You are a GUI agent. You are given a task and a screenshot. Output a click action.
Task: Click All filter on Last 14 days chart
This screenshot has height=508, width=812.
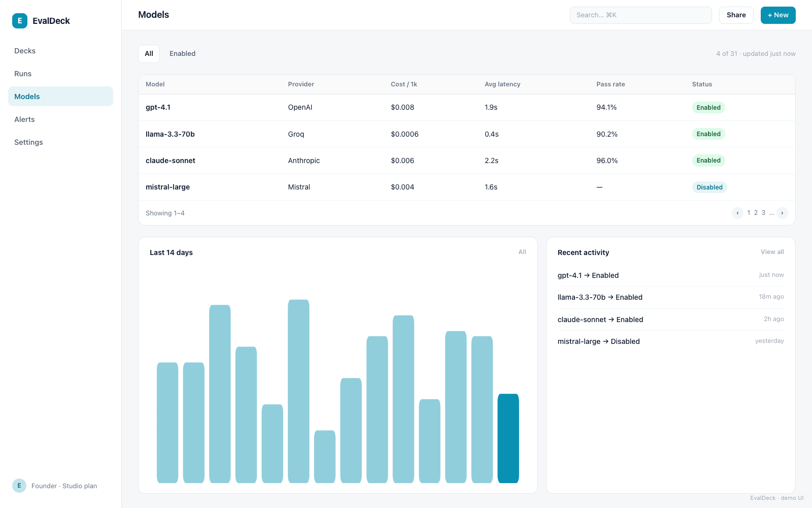pos(522,252)
